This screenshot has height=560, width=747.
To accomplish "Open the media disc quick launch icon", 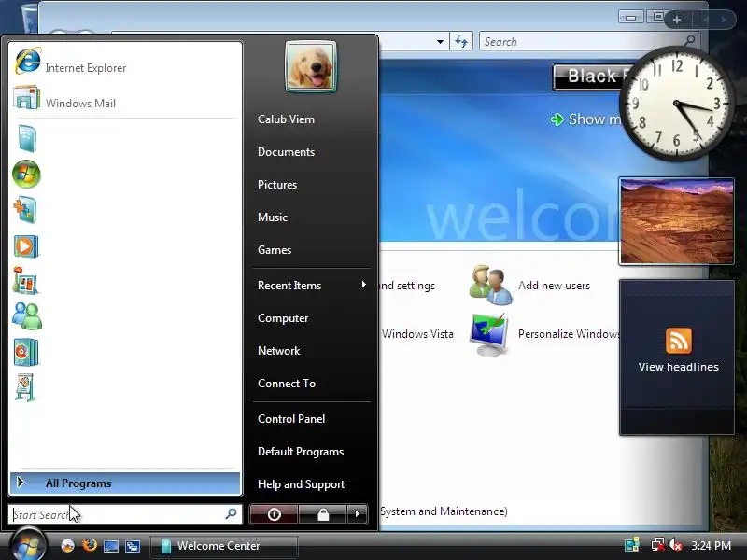I will 67,546.
